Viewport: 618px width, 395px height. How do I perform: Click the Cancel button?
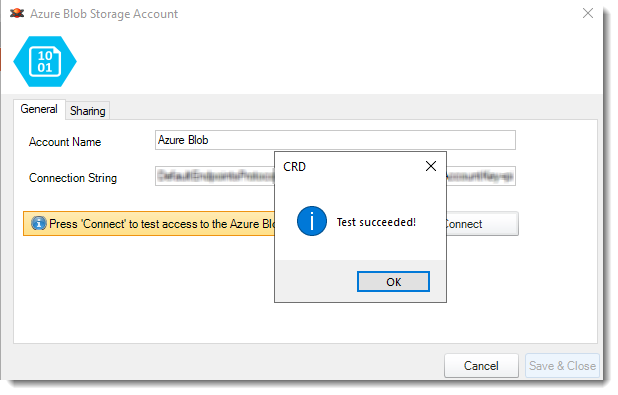(481, 365)
